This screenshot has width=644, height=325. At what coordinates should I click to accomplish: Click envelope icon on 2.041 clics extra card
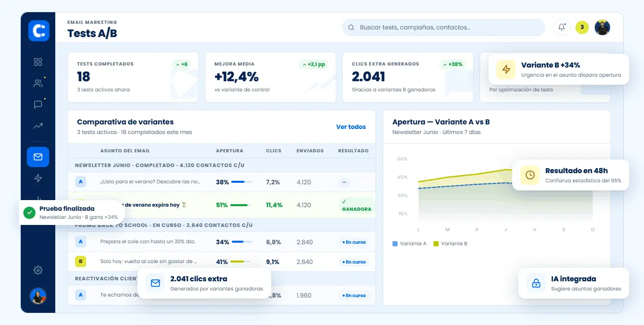coord(155,283)
